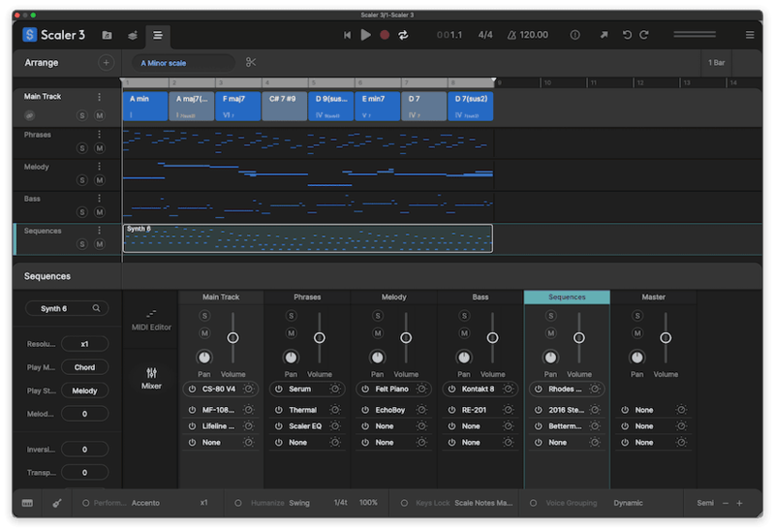Open the Play Style Melody dropdown
The image size is (775, 532).
84,391
